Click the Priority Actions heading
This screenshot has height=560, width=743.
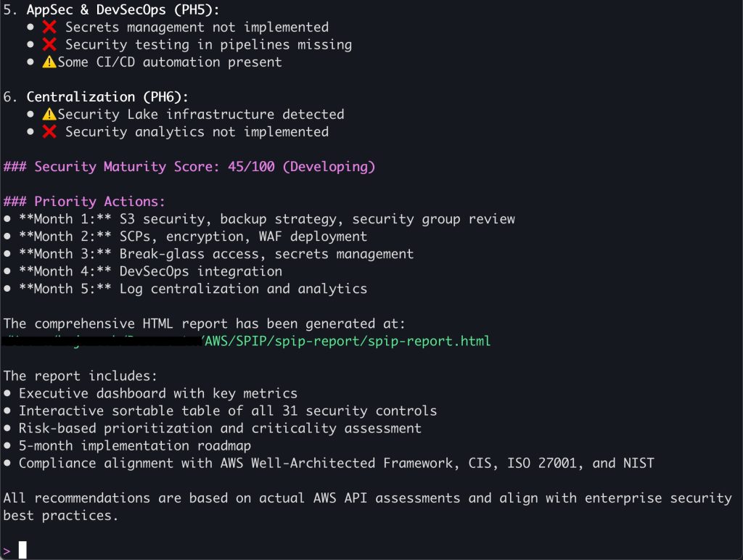coord(84,202)
